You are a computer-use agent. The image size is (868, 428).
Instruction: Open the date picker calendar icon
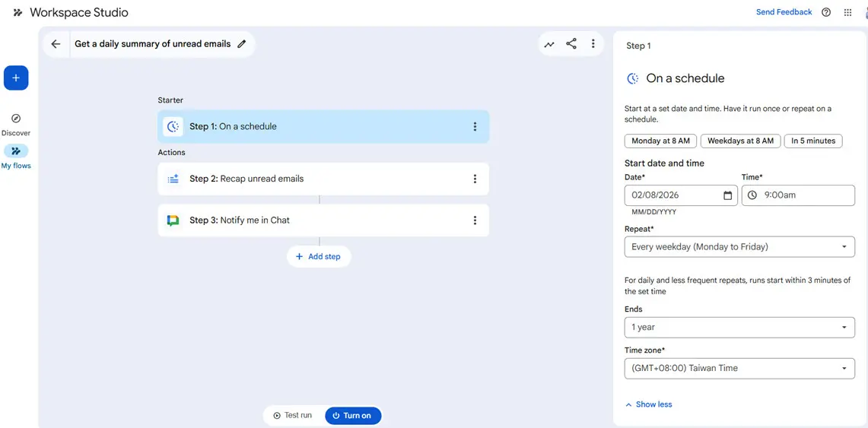pos(727,195)
